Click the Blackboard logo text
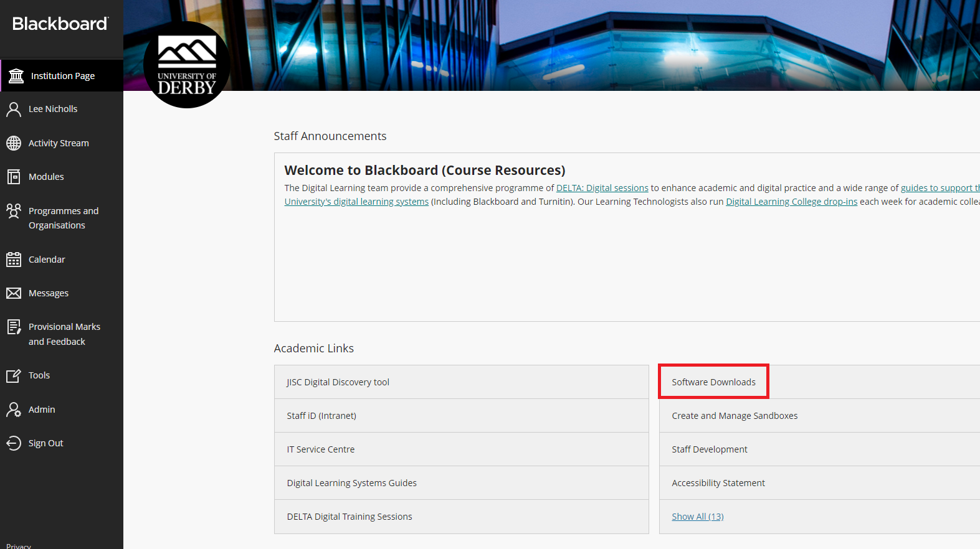Screen dimensions: 980x549 point(60,24)
